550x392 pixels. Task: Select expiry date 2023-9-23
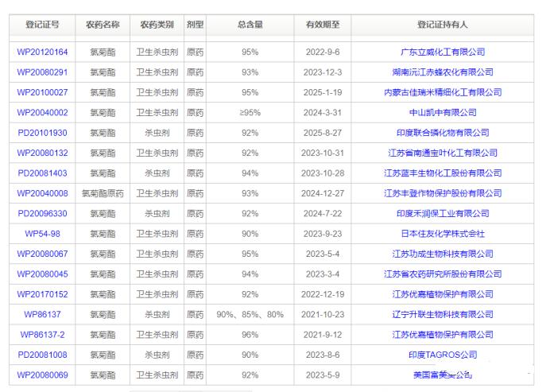[323, 234]
